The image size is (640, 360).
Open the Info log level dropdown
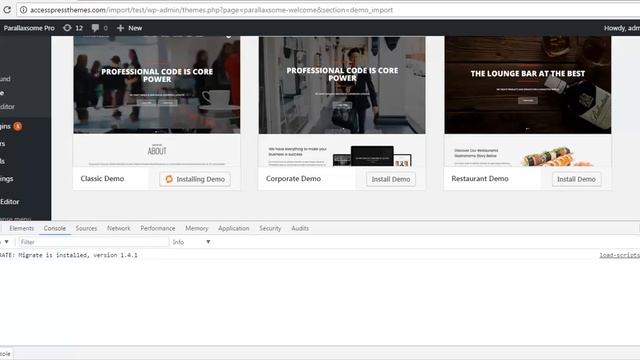pyautogui.click(x=191, y=242)
